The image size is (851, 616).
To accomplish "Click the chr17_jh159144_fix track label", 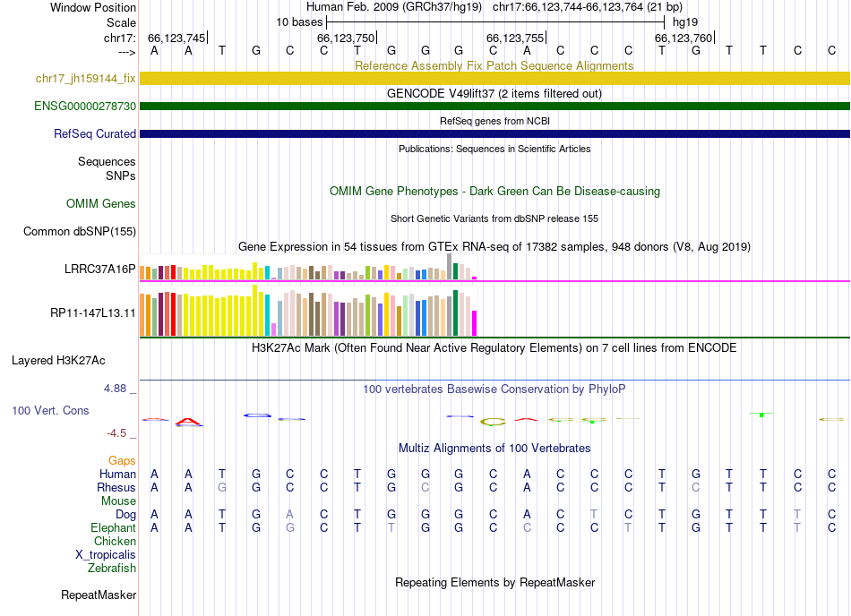I will (x=86, y=78).
